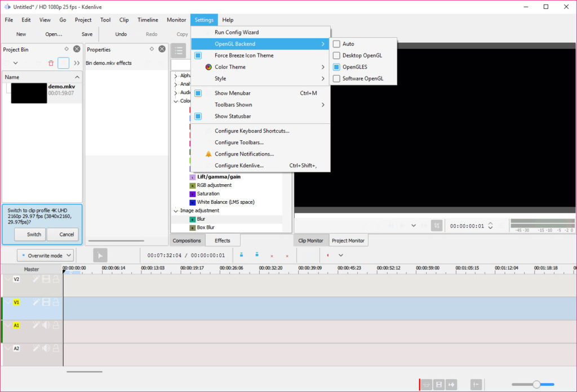Click the Undo toolbar button
The height and width of the screenshot is (392, 577).
(x=121, y=34)
